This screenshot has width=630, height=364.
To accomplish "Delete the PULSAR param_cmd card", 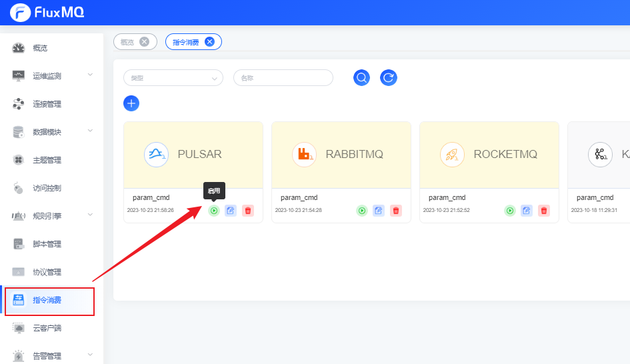I will (x=248, y=211).
